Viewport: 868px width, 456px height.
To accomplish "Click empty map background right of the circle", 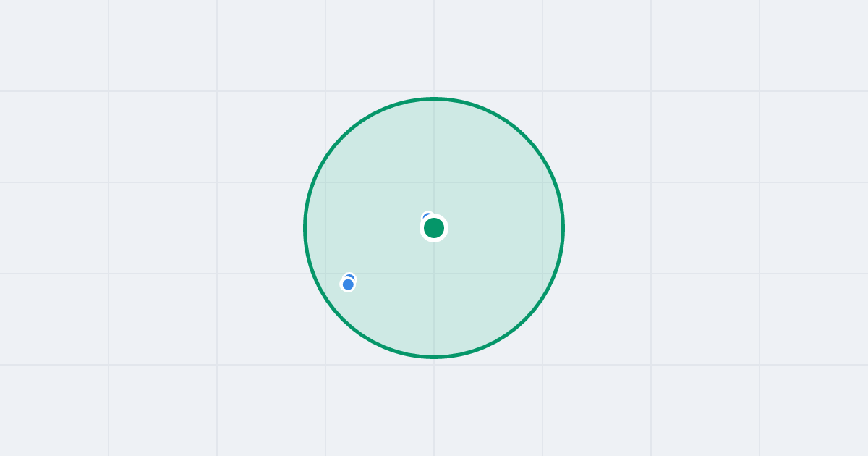I will [716, 228].
